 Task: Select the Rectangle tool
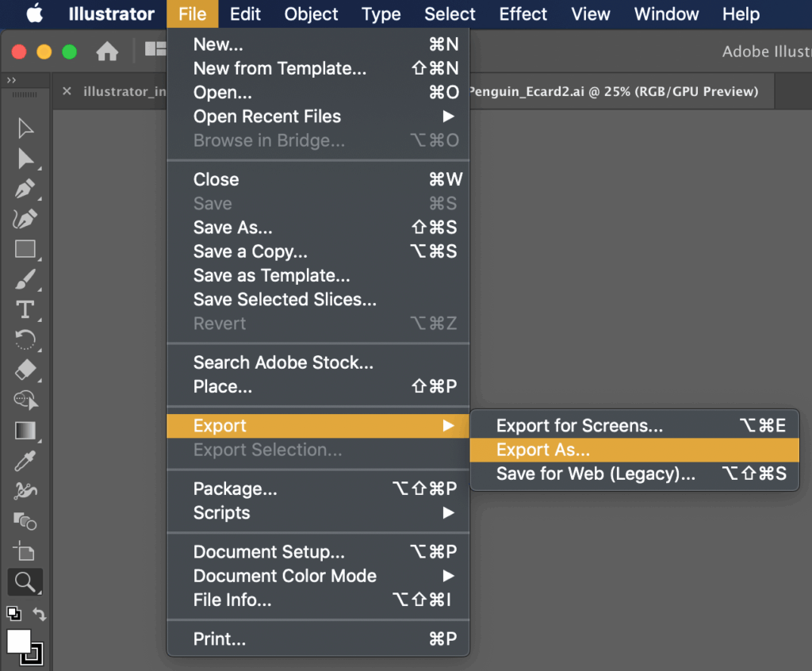(x=25, y=249)
